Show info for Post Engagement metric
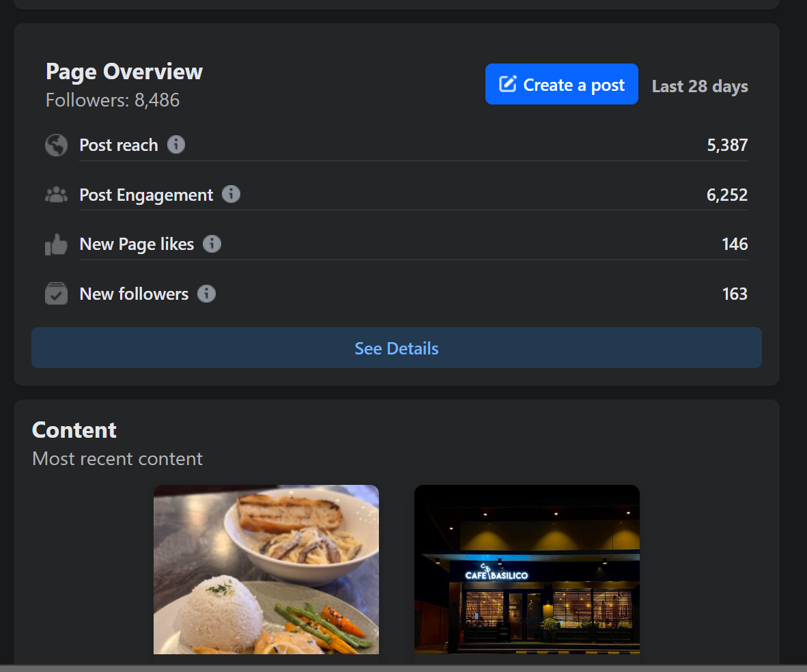The height and width of the screenshot is (672, 807). 231,195
